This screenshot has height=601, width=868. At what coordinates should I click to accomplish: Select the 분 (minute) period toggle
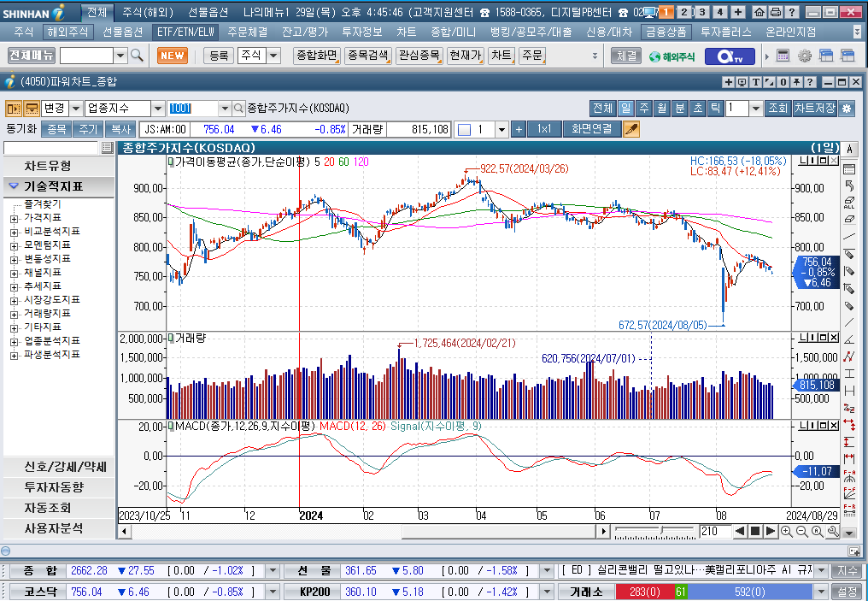point(680,108)
